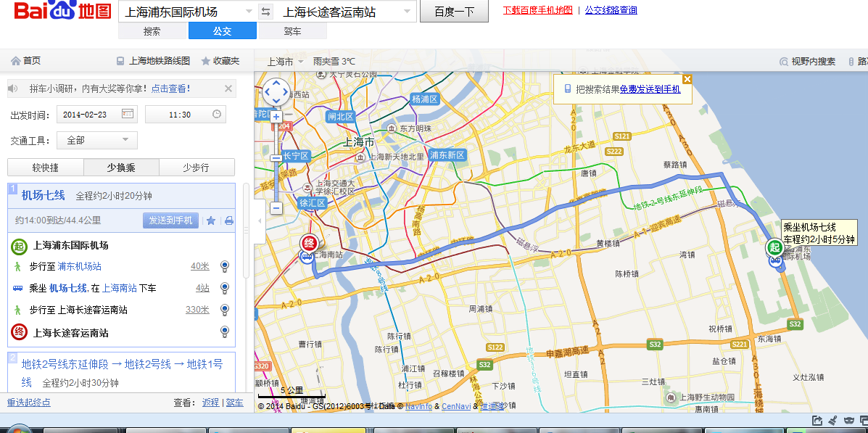Zoom out with the map minus button
868x433 pixels.
point(276,208)
